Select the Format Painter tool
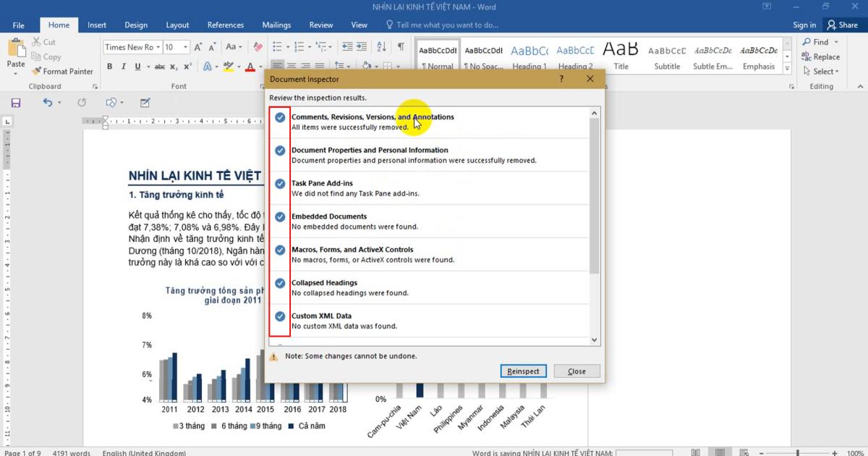 point(64,71)
